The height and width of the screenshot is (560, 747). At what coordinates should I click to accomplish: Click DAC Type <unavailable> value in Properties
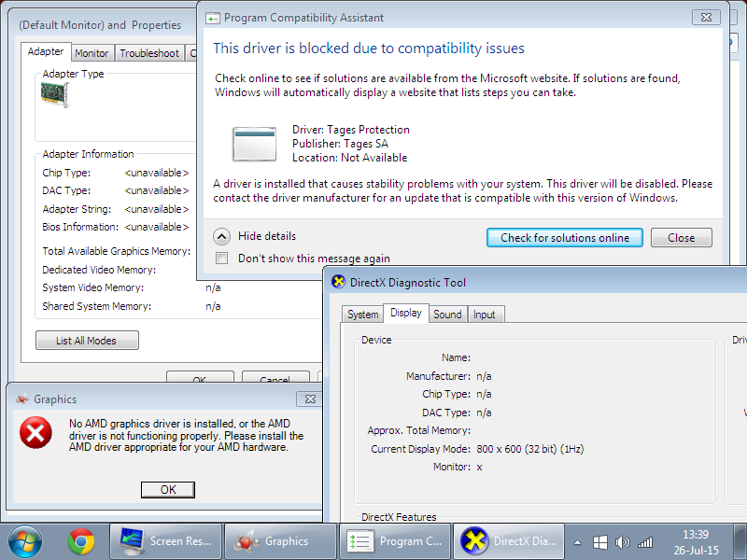coord(157,190)
